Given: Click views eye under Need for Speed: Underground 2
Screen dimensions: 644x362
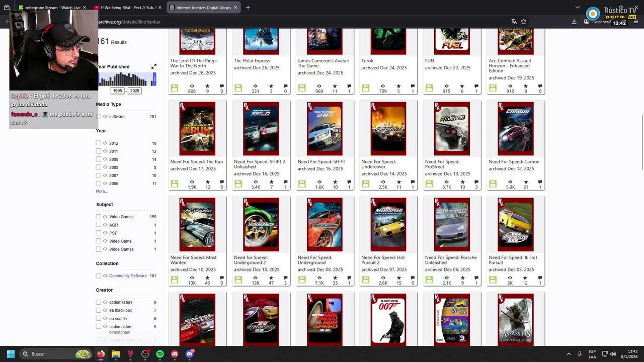Looking at the screenshot, I should click(x=256, y=278).
